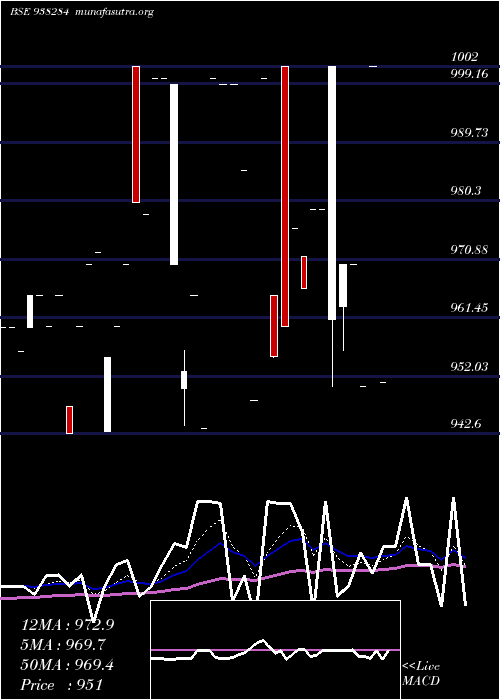Select the 952.03 price level label
Screen dimensions: 500x700
[x=469, y=367]
